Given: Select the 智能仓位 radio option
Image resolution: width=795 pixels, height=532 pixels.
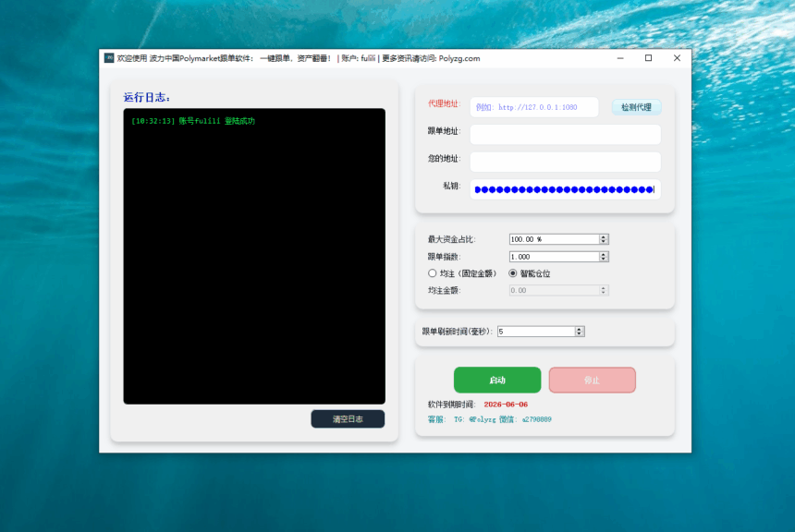Looking at the screenshot, I should tap(514, 273).
